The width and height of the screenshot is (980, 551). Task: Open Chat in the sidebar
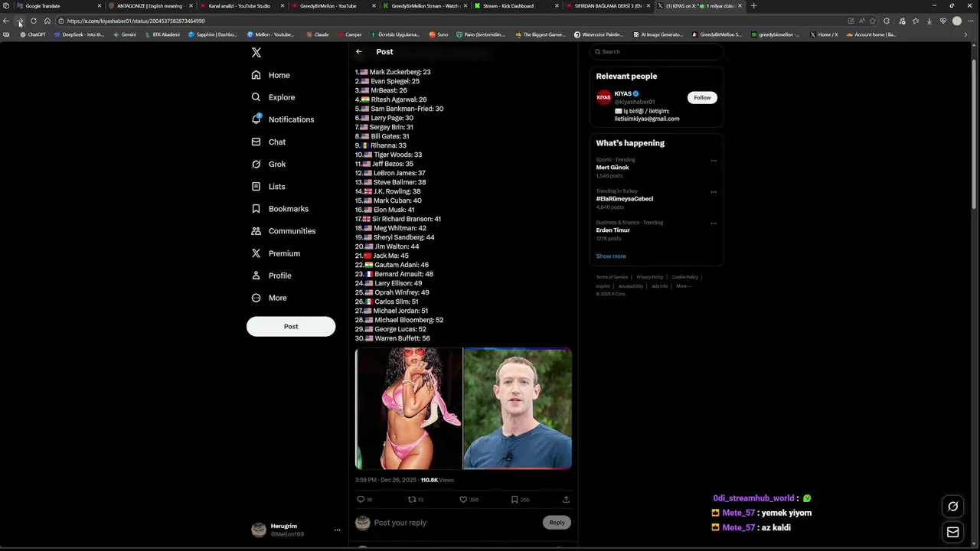(269, 142)
